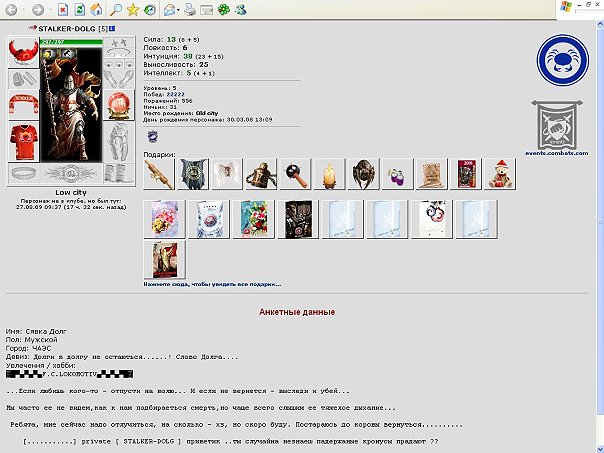The image size is (604, 453).
Task: Inspect the red scarf equipment slot
Action: click(x=23, y=106)
